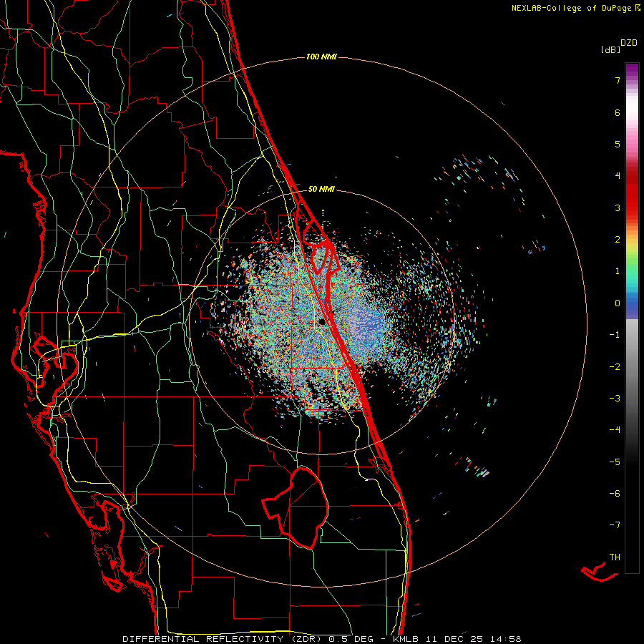Click the -4 dB value on color scale

pos(615,429)
